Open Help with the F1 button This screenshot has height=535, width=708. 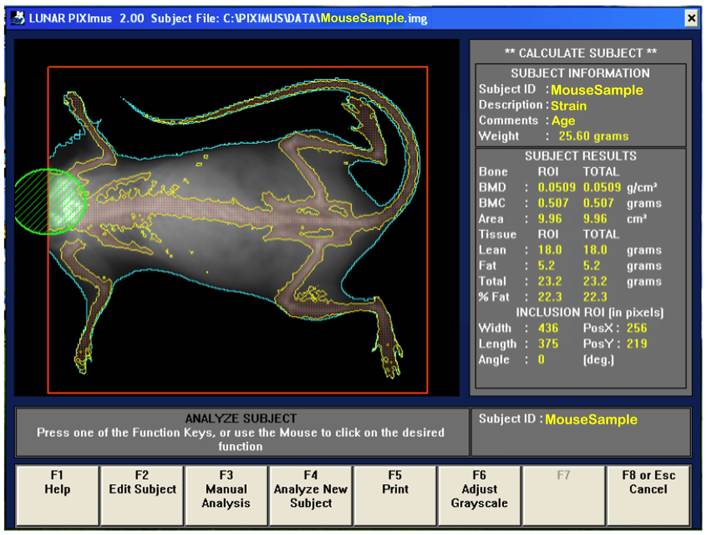click(x=57, y=496)
